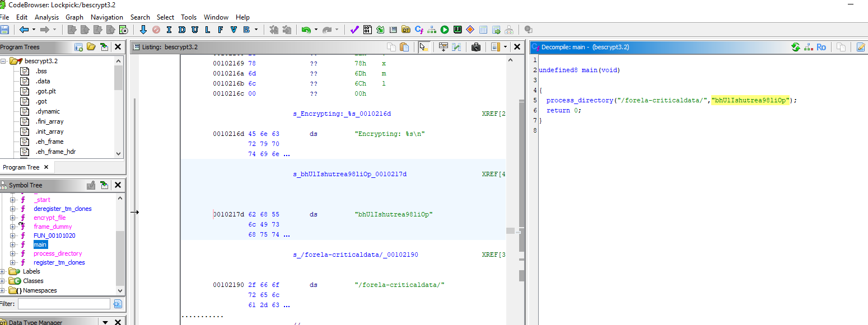This screenshot has width=868, height=325.
Task: Open the Analysis menu
Action: (x=46, y=17)
